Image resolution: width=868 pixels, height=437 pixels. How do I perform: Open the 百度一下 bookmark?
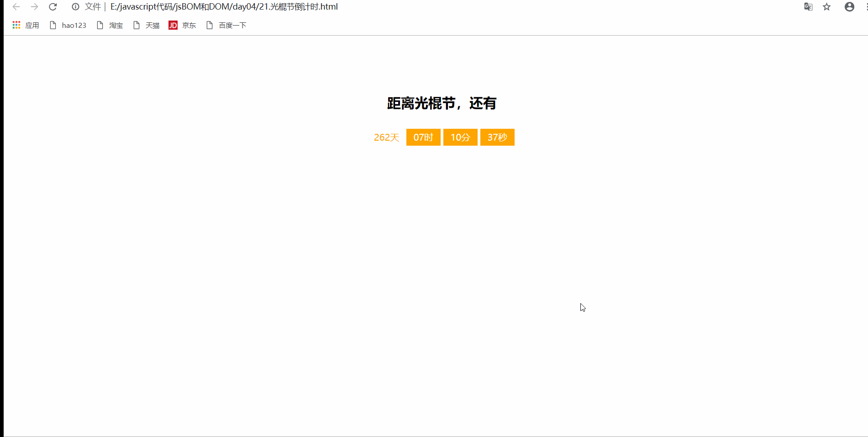[x=226, y=25]
